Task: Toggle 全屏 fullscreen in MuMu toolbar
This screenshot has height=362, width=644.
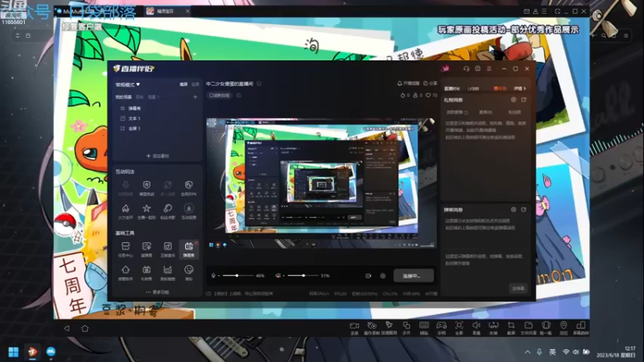Action: [x=459, y=328]
